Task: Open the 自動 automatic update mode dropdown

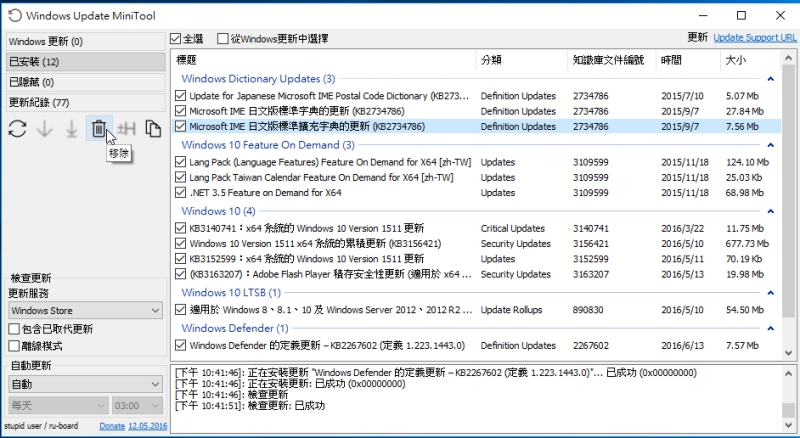Action: click(86, 384)
